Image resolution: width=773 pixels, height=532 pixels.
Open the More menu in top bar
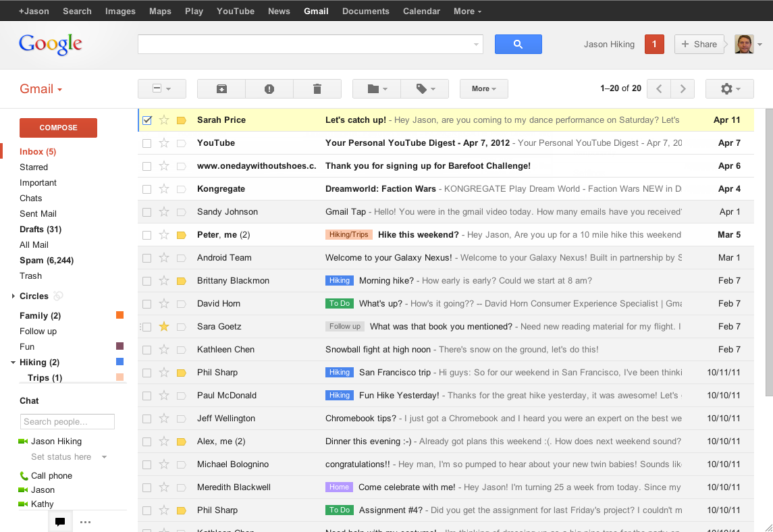(467, 11)
